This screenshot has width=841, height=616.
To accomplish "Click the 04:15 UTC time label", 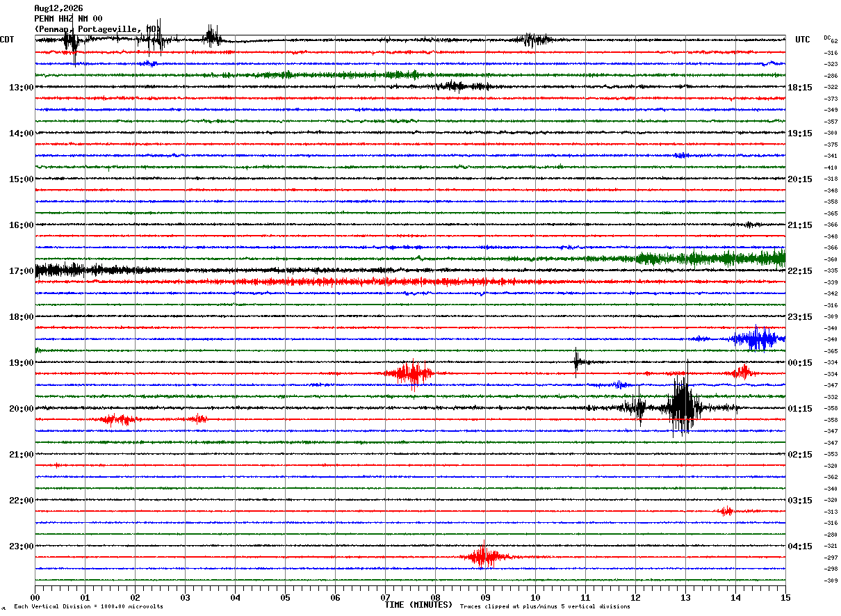I will tap(800, 546).
